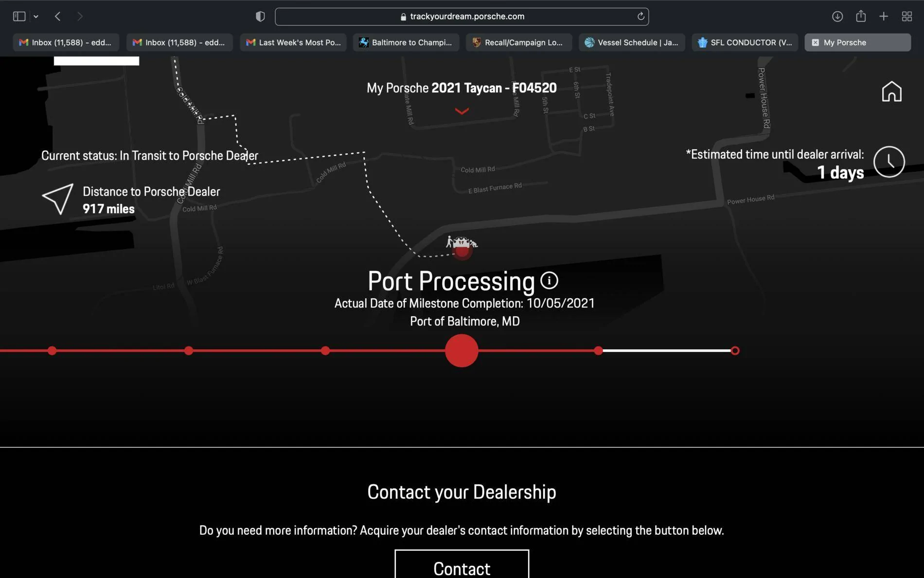Select the large Port Processing milestone dot
This screenshot has width=924, height=578.
(462, 350)
